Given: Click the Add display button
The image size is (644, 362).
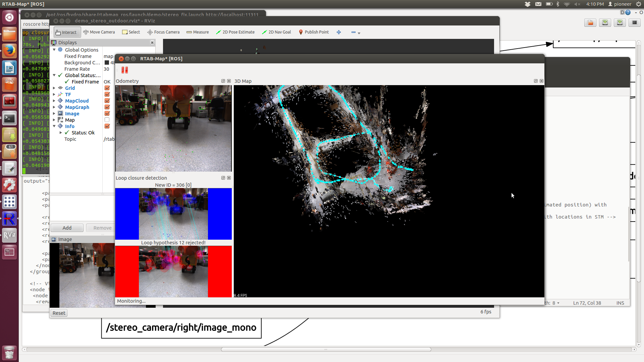Looking at the screenshot, I should click(x=67, y=228).
